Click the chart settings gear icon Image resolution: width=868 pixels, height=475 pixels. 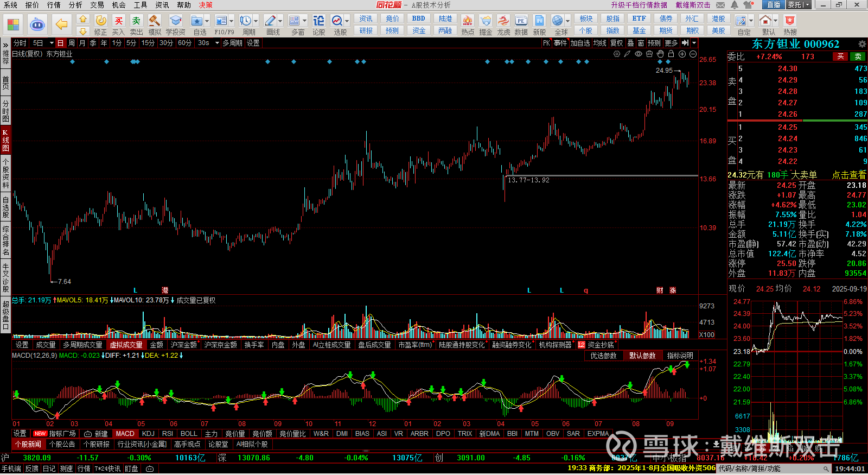pyautogui.click(x=617, y=54)
